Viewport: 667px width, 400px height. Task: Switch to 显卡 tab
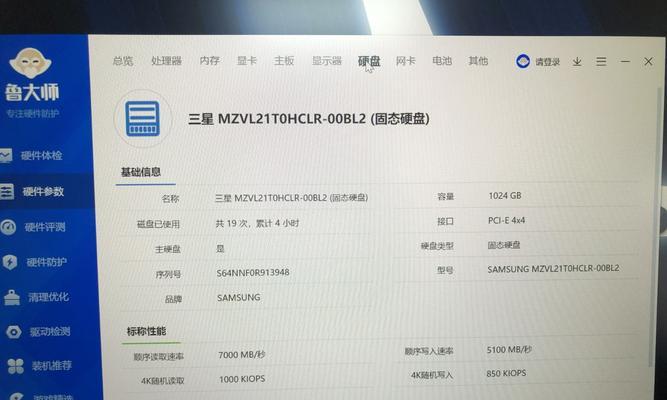click(x=247, y=61)
